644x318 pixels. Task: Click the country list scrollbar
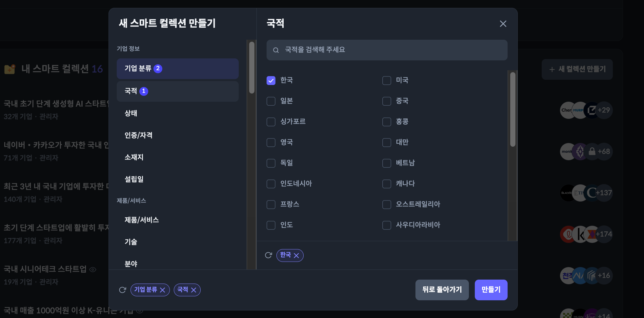point(513,110)
